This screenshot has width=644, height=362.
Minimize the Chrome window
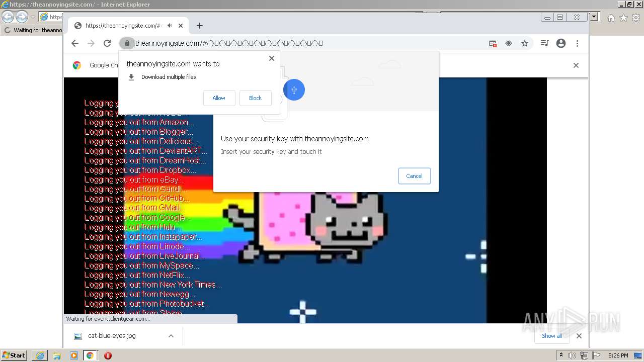point(547,17)
